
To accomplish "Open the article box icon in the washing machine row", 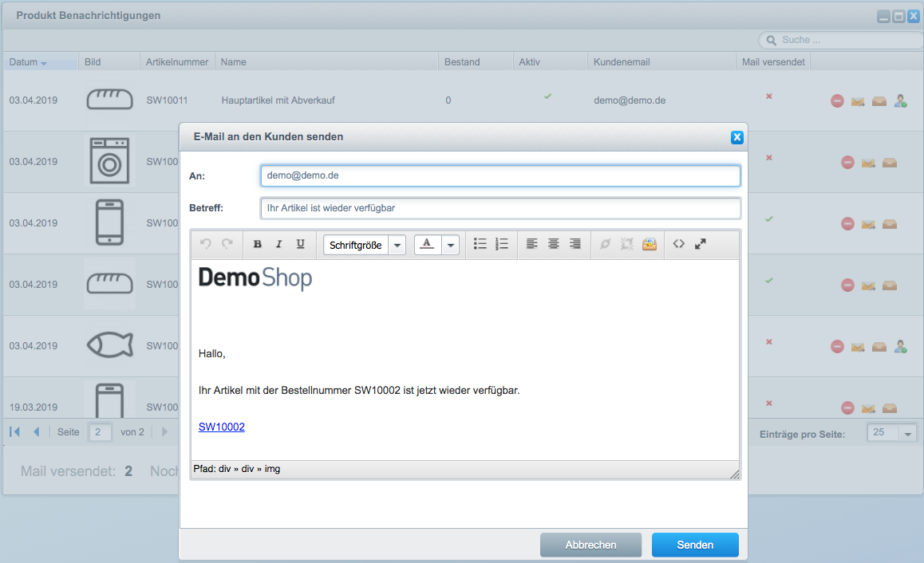I will pos(890,163).
